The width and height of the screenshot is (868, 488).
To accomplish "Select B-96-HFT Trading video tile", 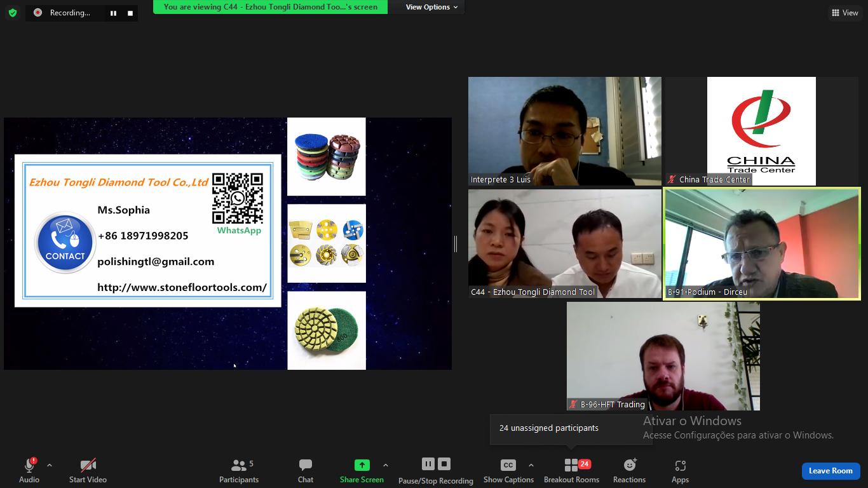I will pos(663,356).
